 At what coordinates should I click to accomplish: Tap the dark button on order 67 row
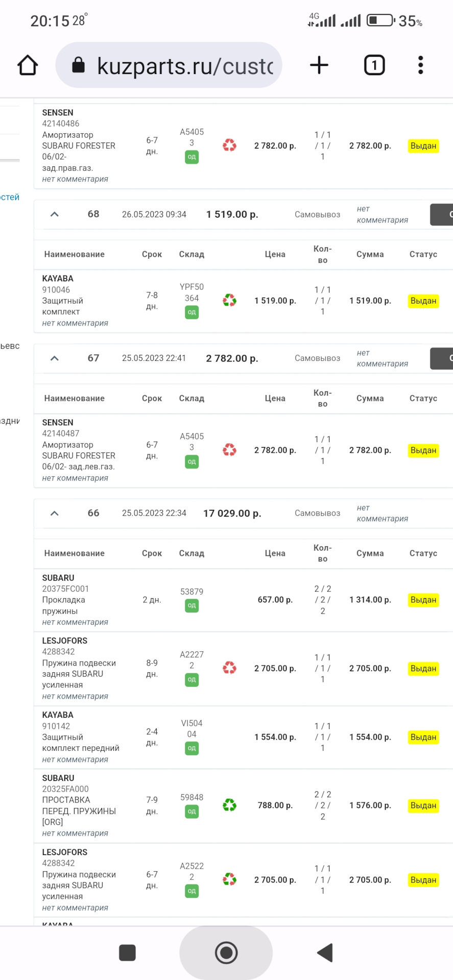pyautogui.click(x=442, y=358)
